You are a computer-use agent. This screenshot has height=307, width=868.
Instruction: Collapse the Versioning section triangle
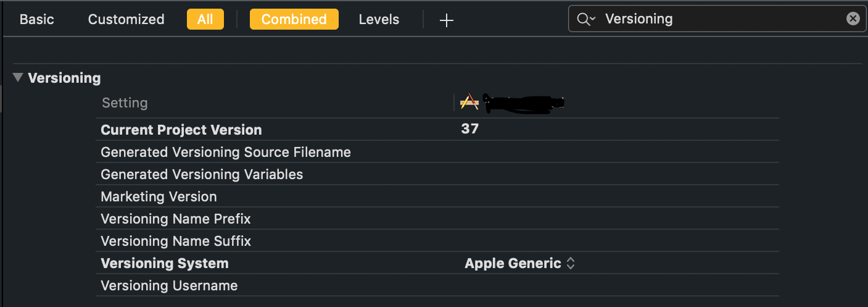pyautogui.click(x=18, y=78)
